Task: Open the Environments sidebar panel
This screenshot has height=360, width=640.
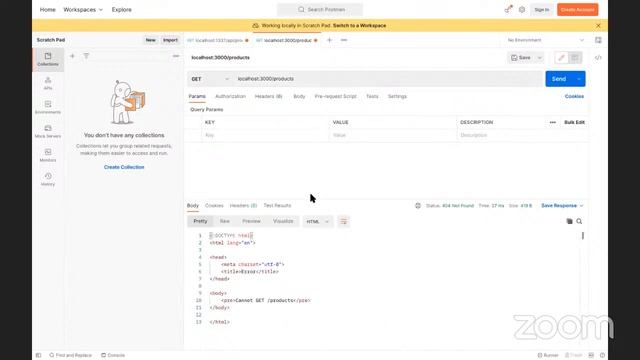Action: point(48,107)
